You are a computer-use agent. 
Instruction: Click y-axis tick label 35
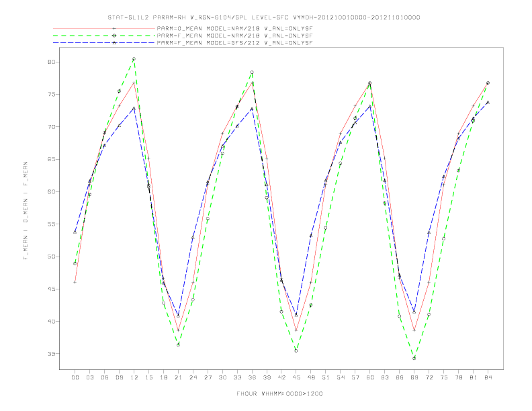click(x=51, y=354)
